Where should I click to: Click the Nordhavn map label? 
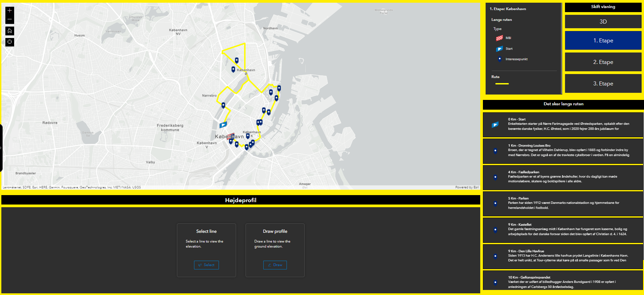pyautogui.click(x=270, y=28)
